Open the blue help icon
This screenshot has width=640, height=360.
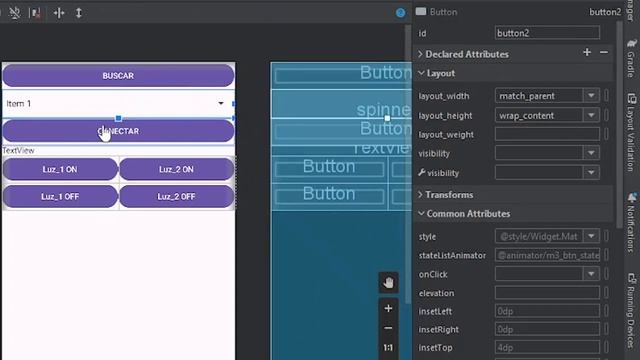(400, 13)
